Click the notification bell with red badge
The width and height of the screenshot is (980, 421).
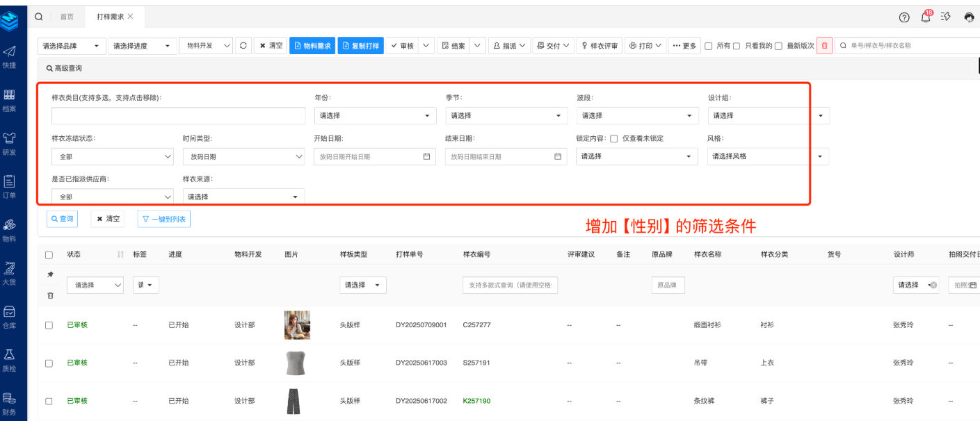click(x=926, y=17)
